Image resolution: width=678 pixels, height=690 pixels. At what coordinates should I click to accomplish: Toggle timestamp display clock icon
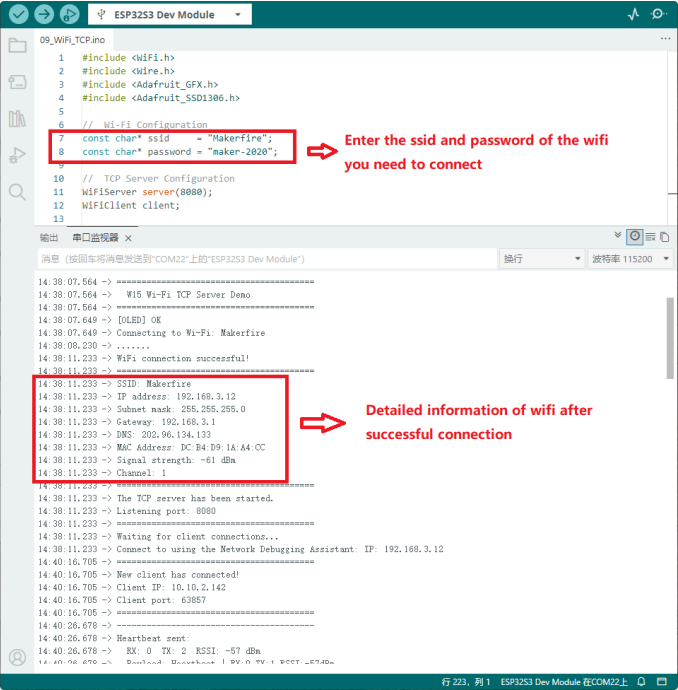coord(634,236)
